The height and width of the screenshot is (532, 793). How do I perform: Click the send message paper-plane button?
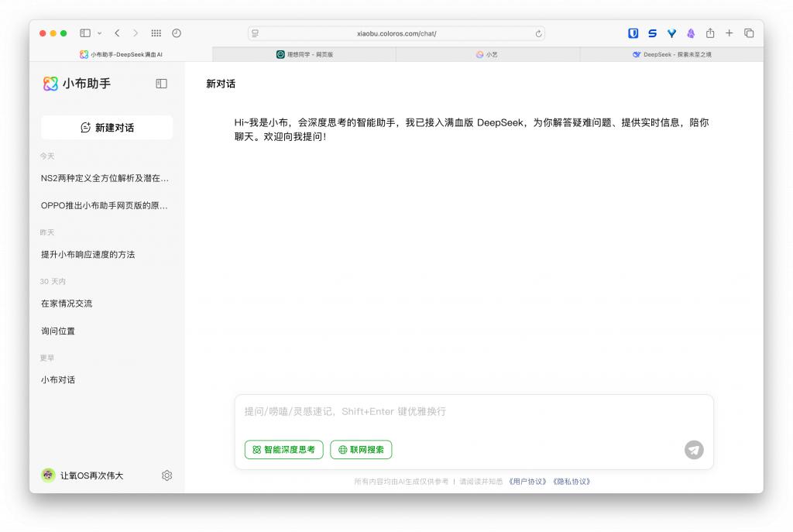click(694, 450)
